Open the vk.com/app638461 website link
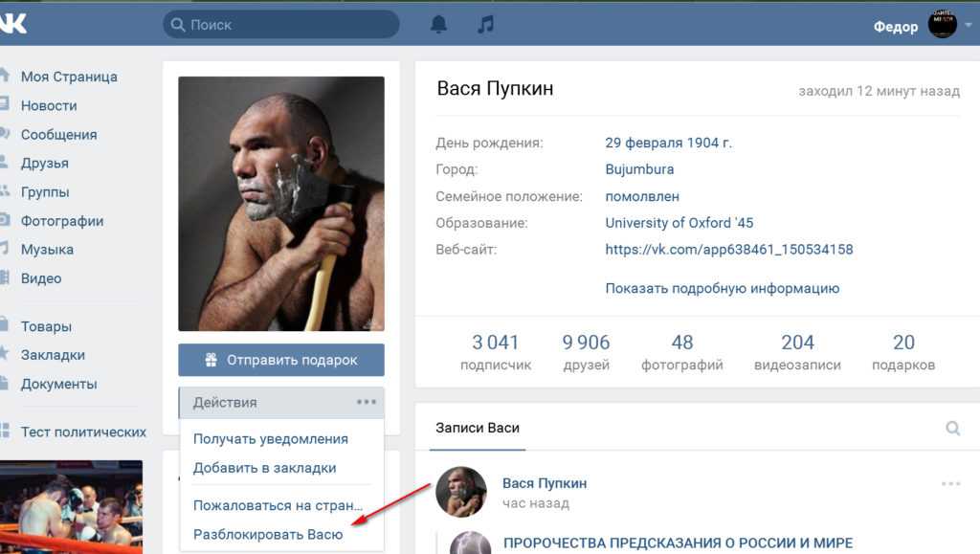The image size is (980, 554). point(728,250)
